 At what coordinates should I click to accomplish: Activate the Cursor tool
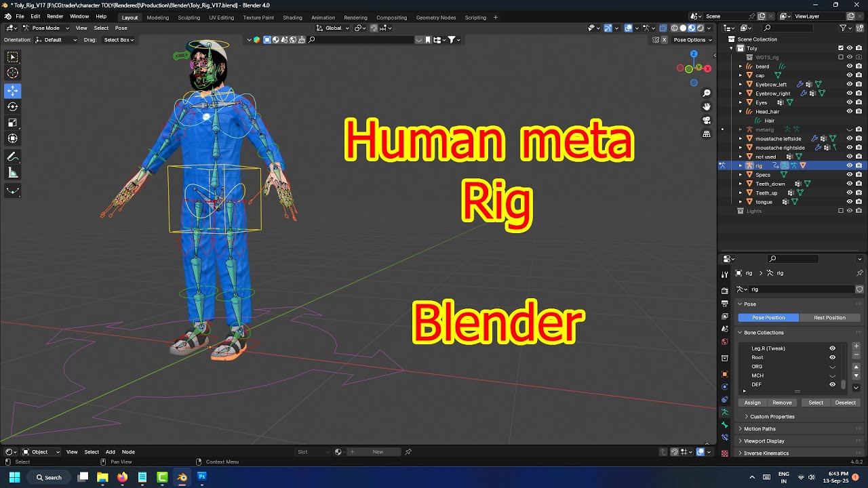[x=13, y=73]
